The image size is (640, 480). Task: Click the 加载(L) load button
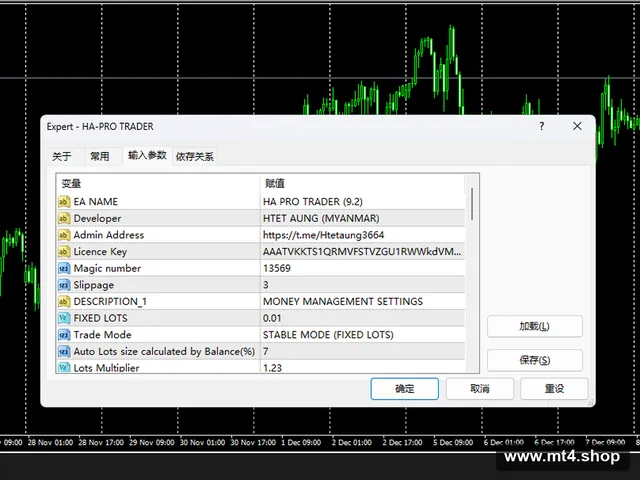[535, 327]
